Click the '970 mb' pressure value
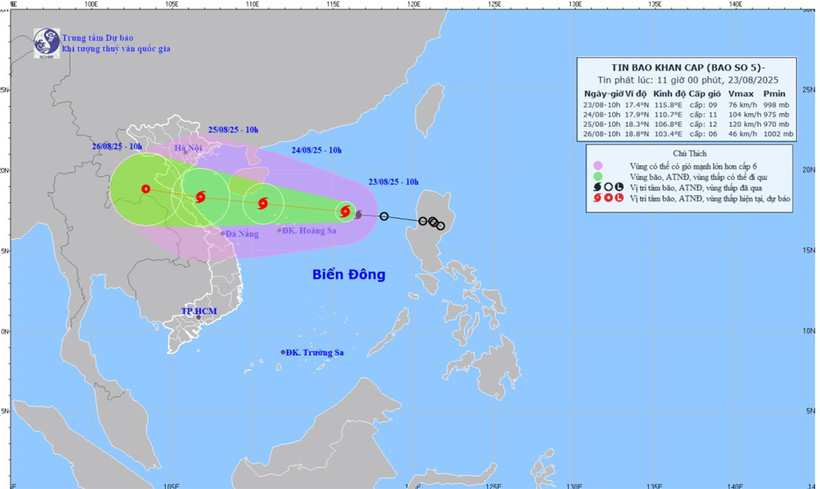 point(777,124)
